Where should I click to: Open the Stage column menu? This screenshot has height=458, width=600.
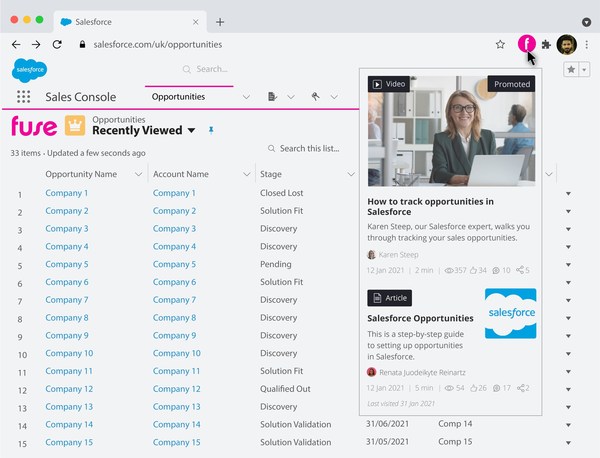point(351,174)
